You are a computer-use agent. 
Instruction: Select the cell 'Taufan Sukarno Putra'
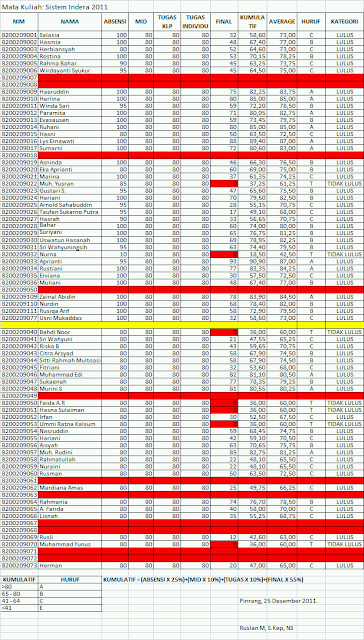click(70, 211)
